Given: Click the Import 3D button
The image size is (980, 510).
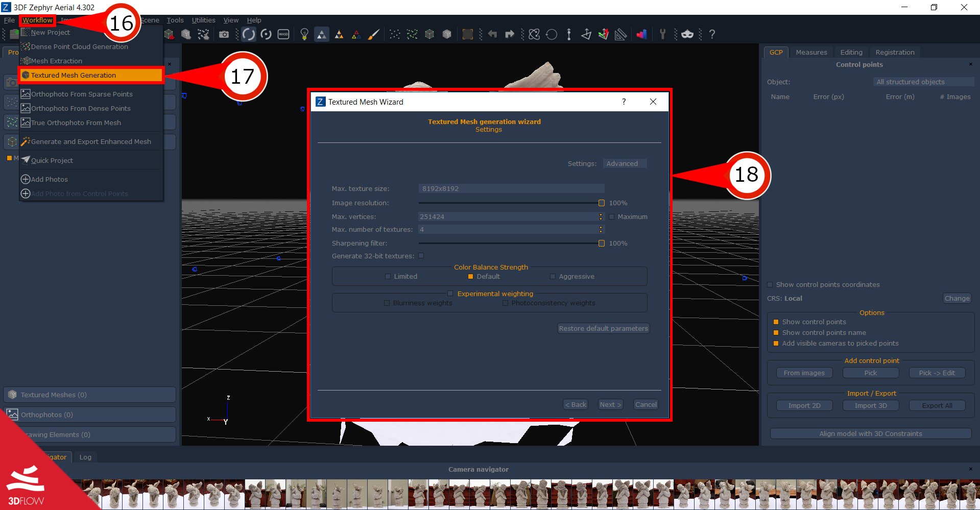Looking at the screenshot, I should [x=871, y=405].
